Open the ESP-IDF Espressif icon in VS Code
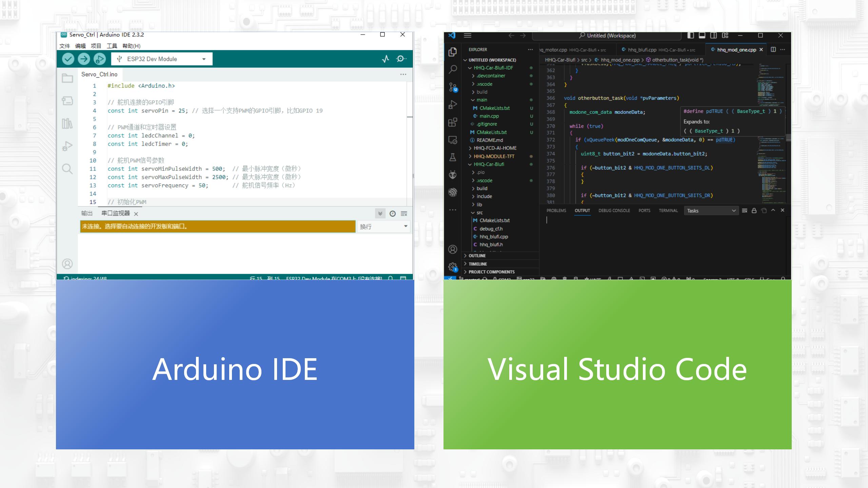This screenshot has width=868, height=488. [x=453, y=192]
